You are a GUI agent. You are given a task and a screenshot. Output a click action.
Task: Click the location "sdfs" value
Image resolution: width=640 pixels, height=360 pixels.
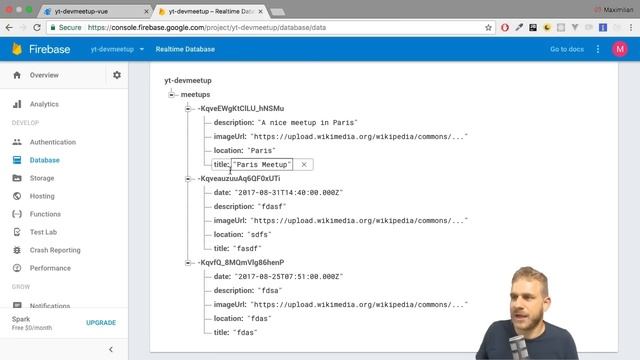tap(259, 235)
